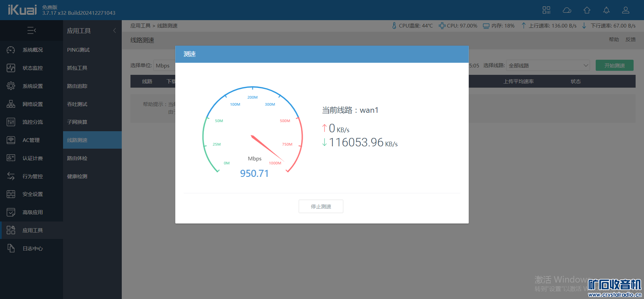Viewport: 644px width, 299px height.
Task: Click the memory status icon
Action: 486,26
